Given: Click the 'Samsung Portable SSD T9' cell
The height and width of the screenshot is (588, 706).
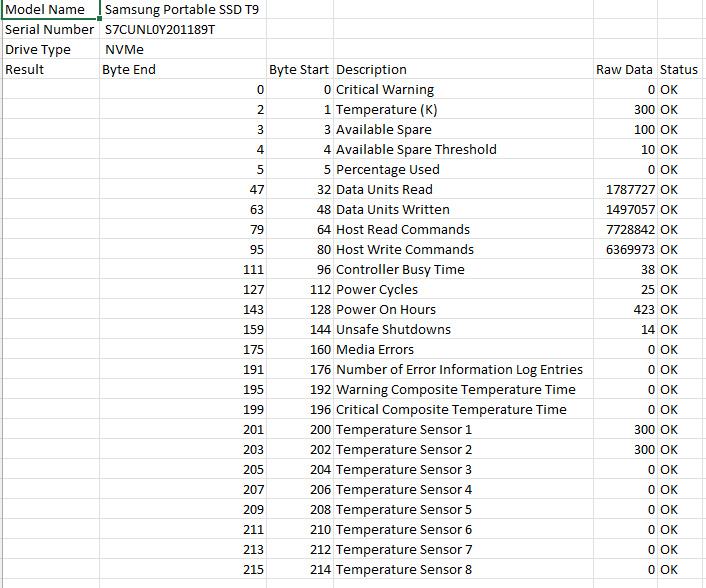Looking at the screenshot, I should (x=183, y=9).
